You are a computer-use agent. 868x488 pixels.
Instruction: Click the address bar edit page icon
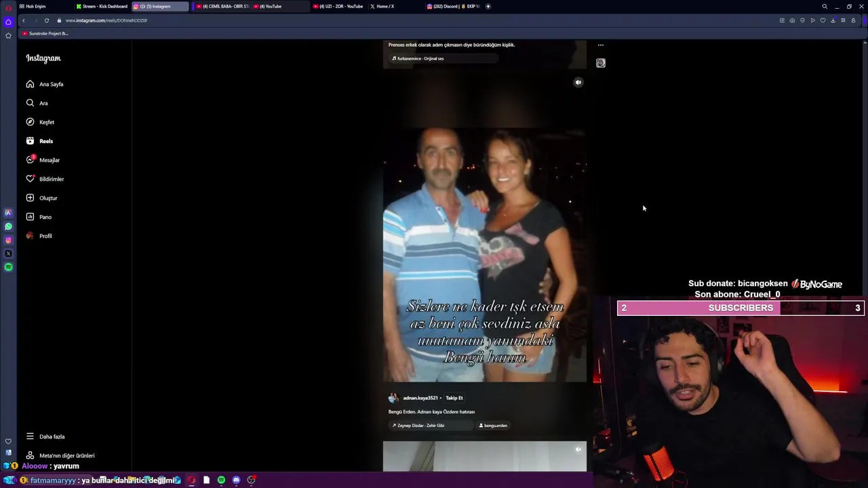click(782, 20)
